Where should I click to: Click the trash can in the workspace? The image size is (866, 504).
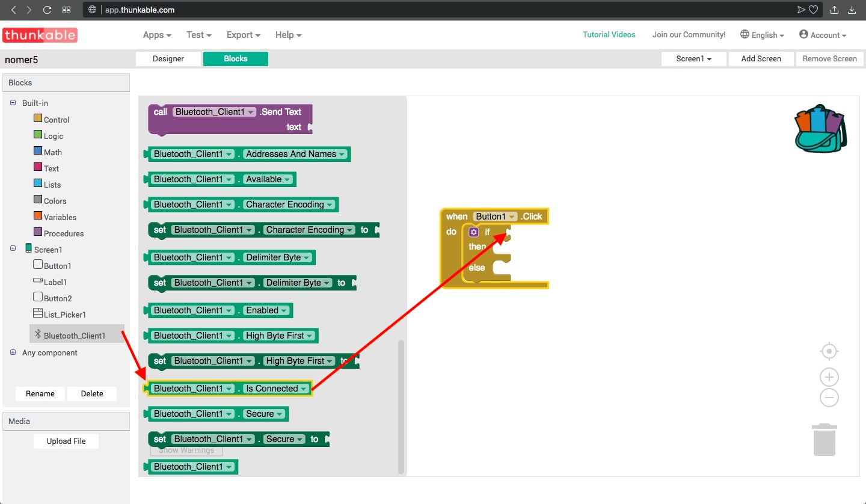click(x=825, y=440)
